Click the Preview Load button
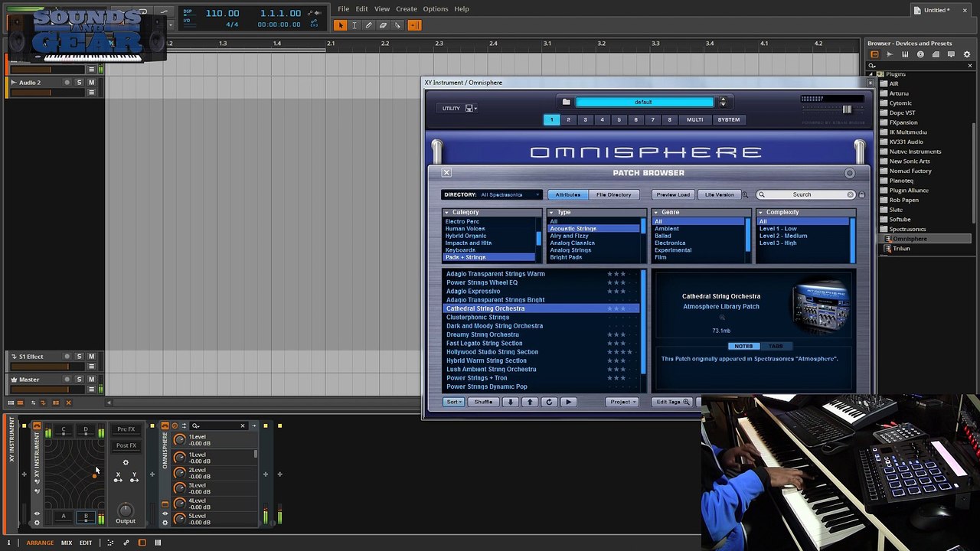Screen dimensions: 980x551 tap(673, 195)
